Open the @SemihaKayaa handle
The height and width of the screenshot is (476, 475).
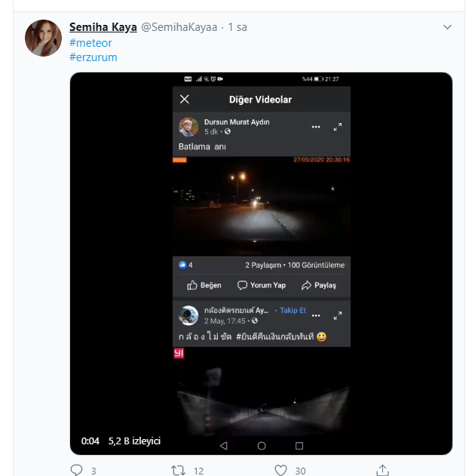tap(179, 27)
